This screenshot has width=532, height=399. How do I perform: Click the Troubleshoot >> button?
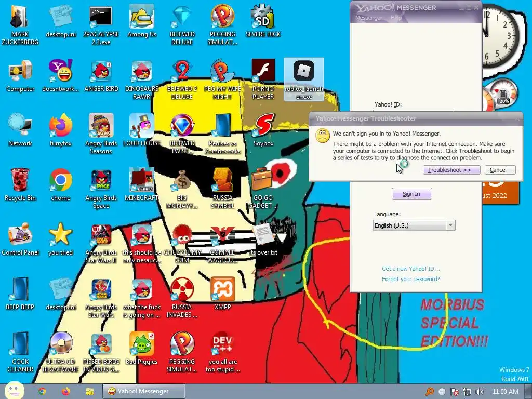click(x=451, y=170)
